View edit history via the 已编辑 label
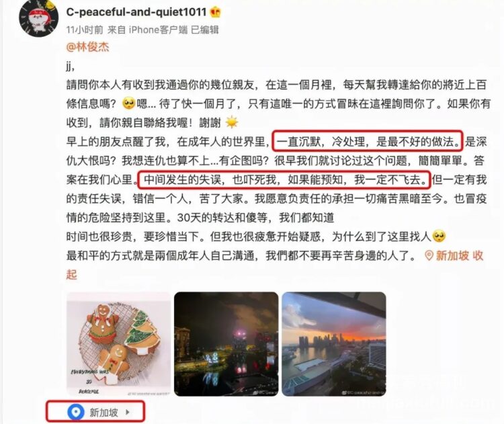The width and height of the screenshot is (504, 424). tap(205, 30)
